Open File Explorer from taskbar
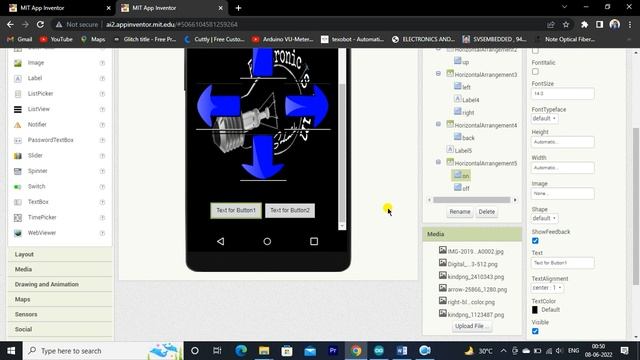This screenshot has height=360, width=640. (x=264, y=351)
